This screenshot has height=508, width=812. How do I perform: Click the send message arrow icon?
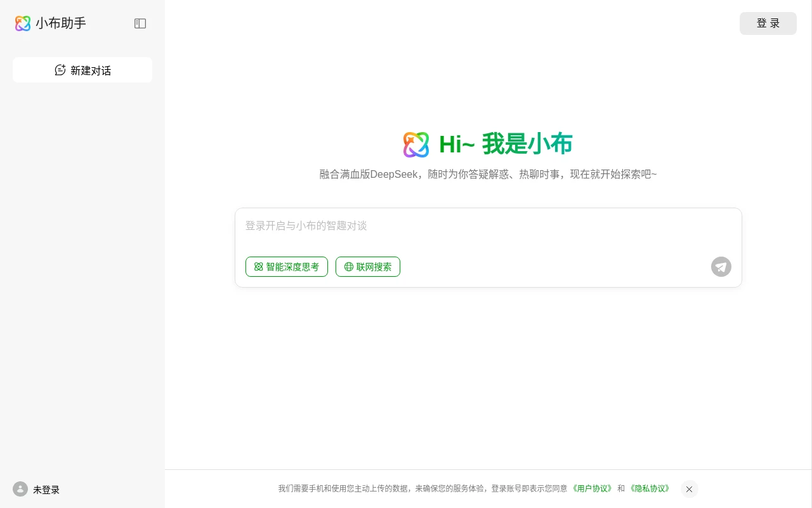click(x=721, y=267)
